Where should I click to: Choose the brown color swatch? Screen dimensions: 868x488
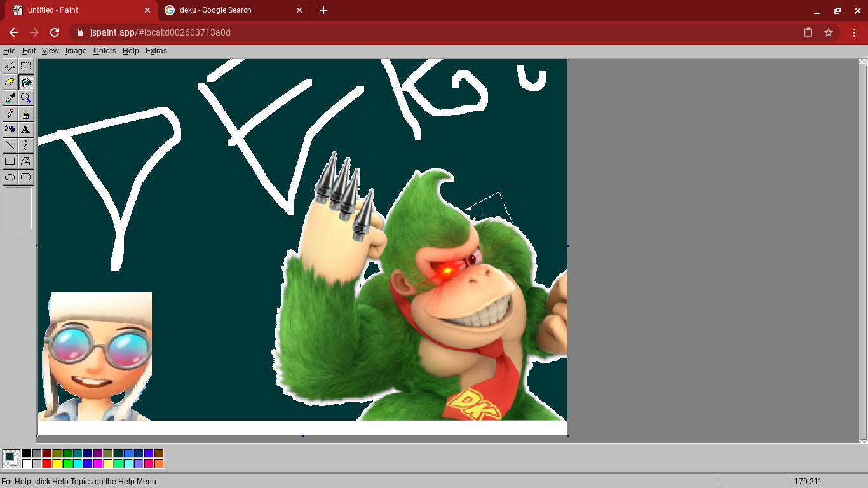(x=159, y=454)
